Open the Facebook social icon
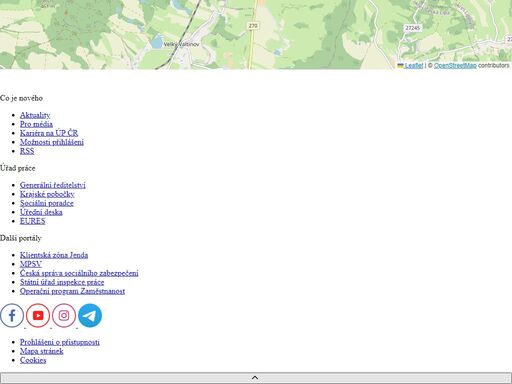 [12, 315]
